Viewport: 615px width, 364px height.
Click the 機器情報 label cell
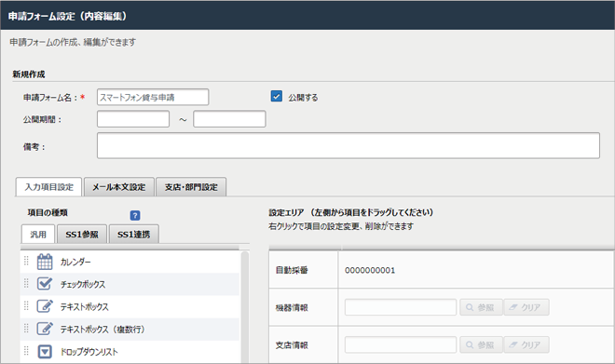pyautogui.click(x=303, y=307)
